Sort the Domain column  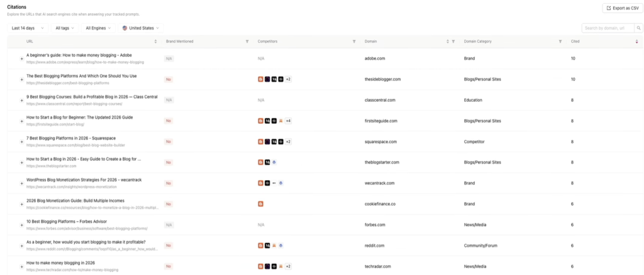coord(448,41)
